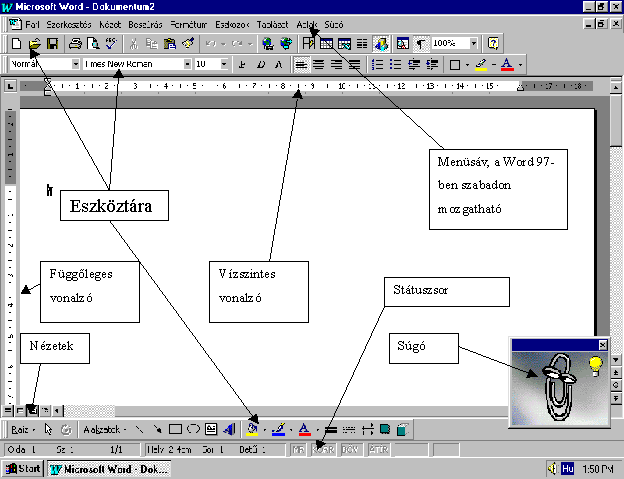
Task: Print the document via printer icon
Action: click(75, 43)
